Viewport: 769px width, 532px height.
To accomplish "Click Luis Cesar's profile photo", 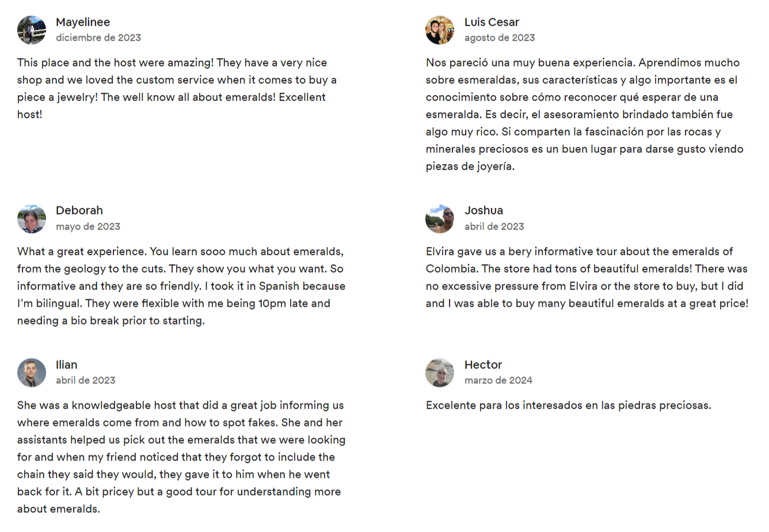I will [440, 30].
